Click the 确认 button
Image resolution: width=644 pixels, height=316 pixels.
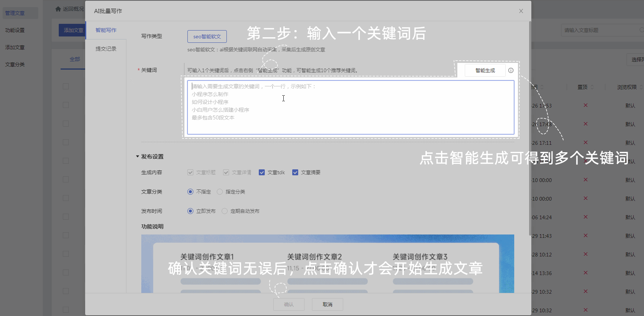(289, 304)
